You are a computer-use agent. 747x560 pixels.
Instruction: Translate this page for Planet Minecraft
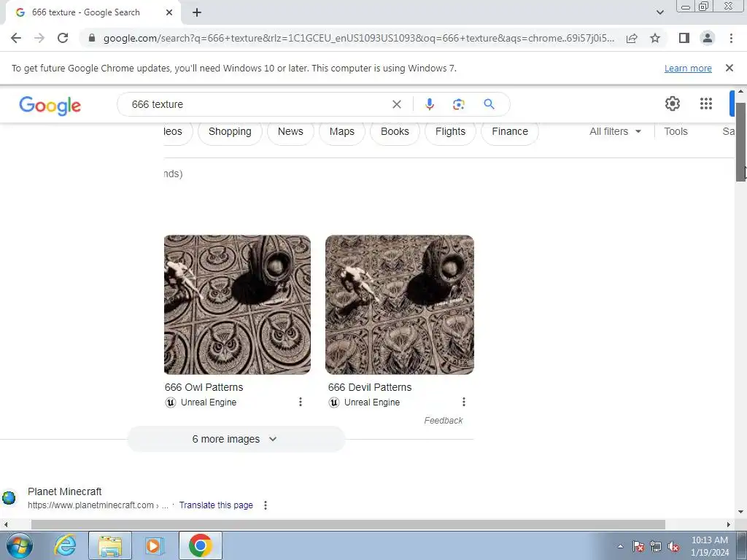pos(216,505)
